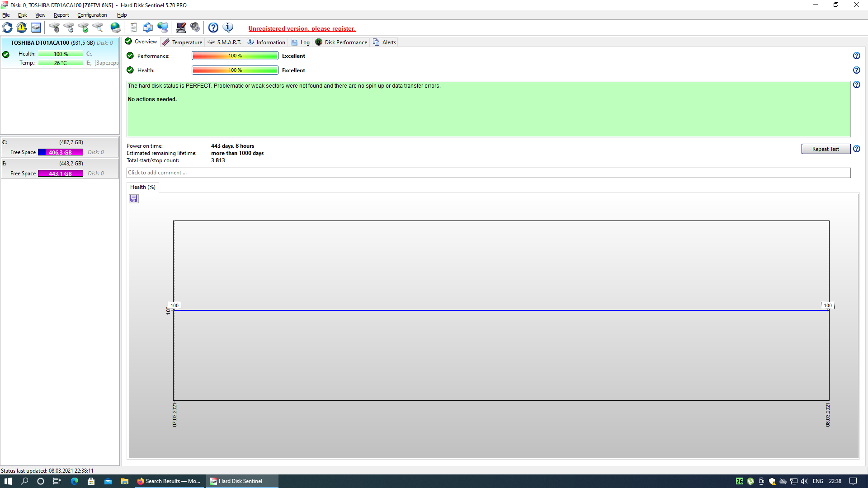Image resolution: width=868 pixels, height=488 pixels.
Task: Click the refresh SMART data icon
Action: coord(7,28)
